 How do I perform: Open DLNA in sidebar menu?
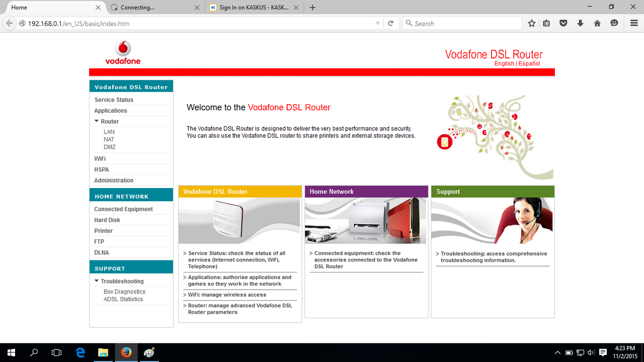pos(102,252)
